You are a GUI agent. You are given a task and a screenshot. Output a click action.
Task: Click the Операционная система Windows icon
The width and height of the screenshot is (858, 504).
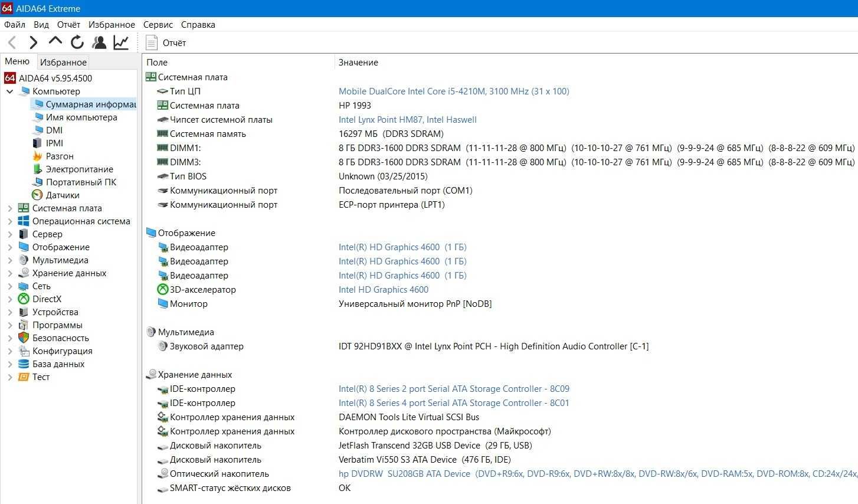(x=24, y=221)
